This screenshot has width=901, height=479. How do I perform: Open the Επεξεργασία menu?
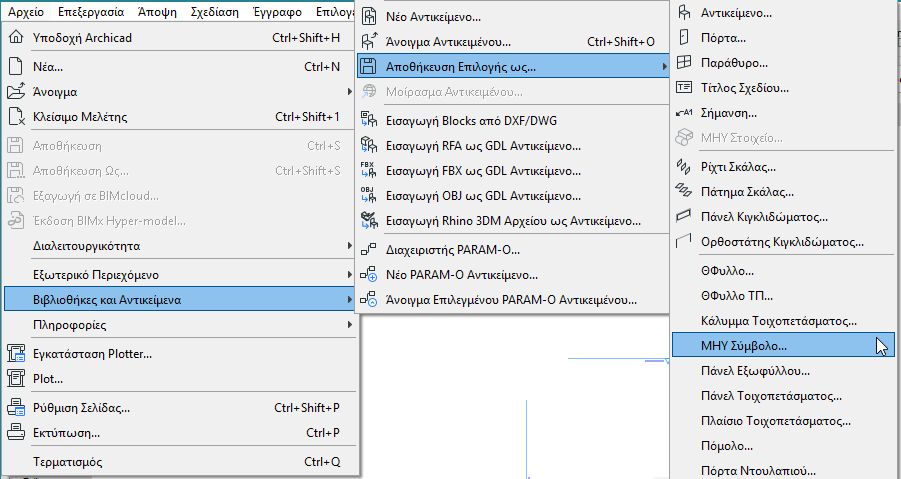(x=91, y=11)
